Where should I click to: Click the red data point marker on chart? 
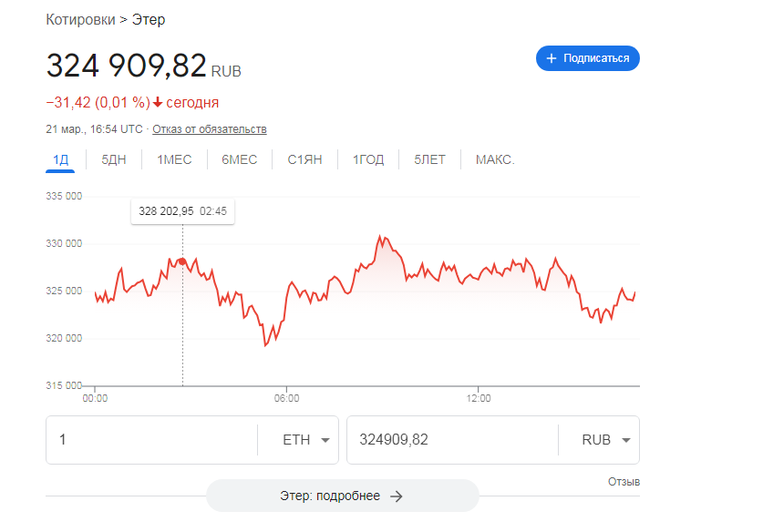tap(182, 261)
